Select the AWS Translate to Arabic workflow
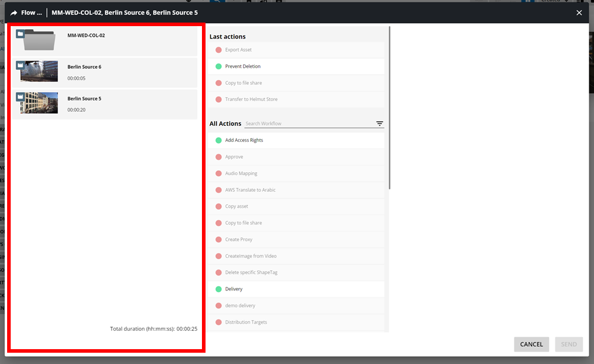Viewport: 594px width, 364px height. pyautogui.click(x=249, y=190)
